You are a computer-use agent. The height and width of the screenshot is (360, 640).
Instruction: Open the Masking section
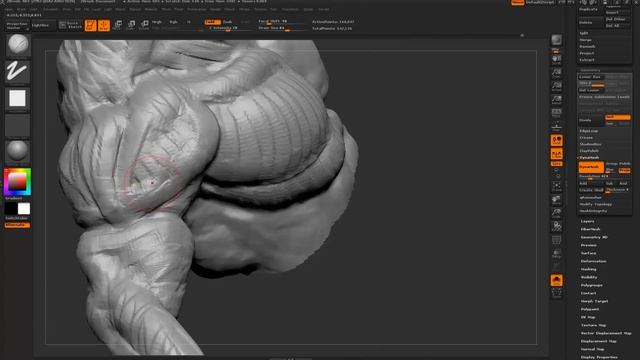589,269
